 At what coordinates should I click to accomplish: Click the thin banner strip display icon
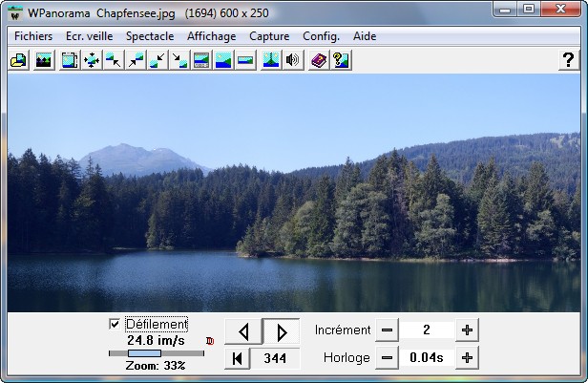coord(245,60)
